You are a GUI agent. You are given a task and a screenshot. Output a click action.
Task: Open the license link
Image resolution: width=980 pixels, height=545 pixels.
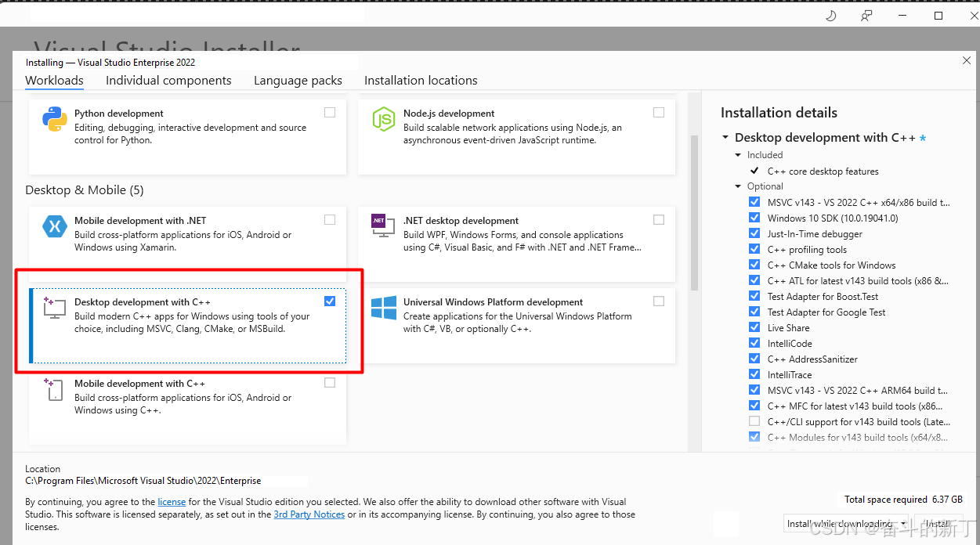point(172,502)
